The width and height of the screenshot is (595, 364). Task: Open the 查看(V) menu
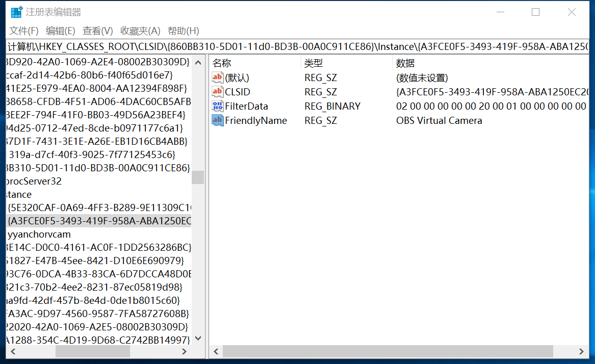98,31
